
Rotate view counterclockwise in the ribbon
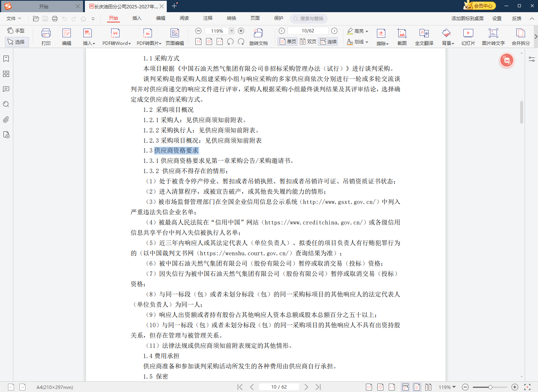[x=230, y=41]
